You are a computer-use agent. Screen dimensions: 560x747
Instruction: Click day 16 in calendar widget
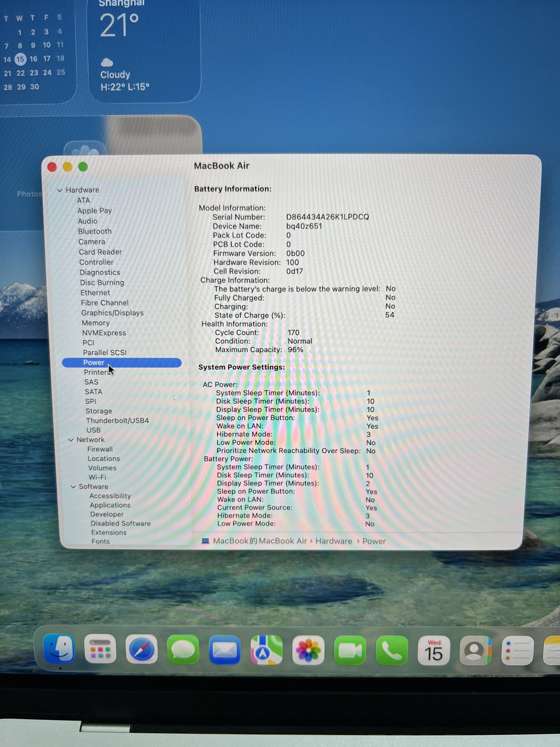pos(34,59)
